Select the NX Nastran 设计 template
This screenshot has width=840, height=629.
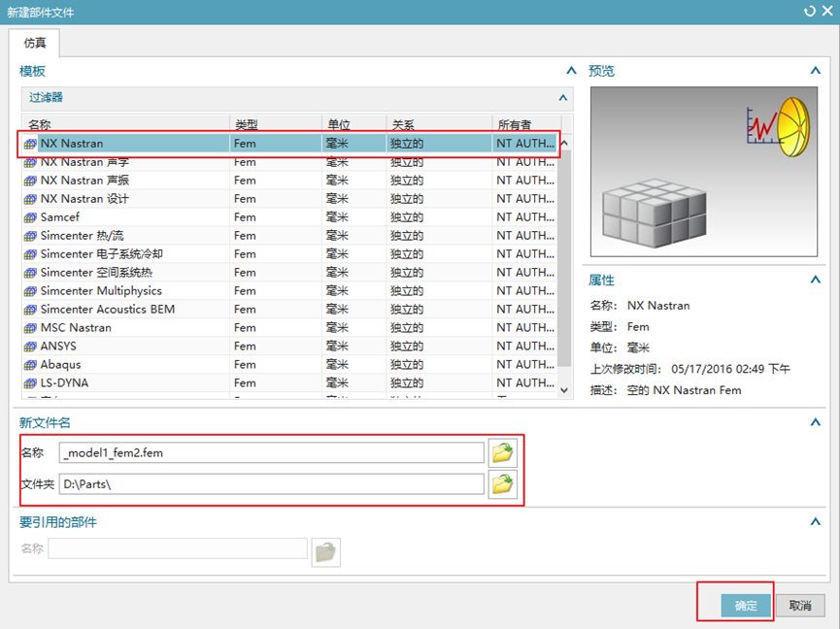click(x=289, y=199)
